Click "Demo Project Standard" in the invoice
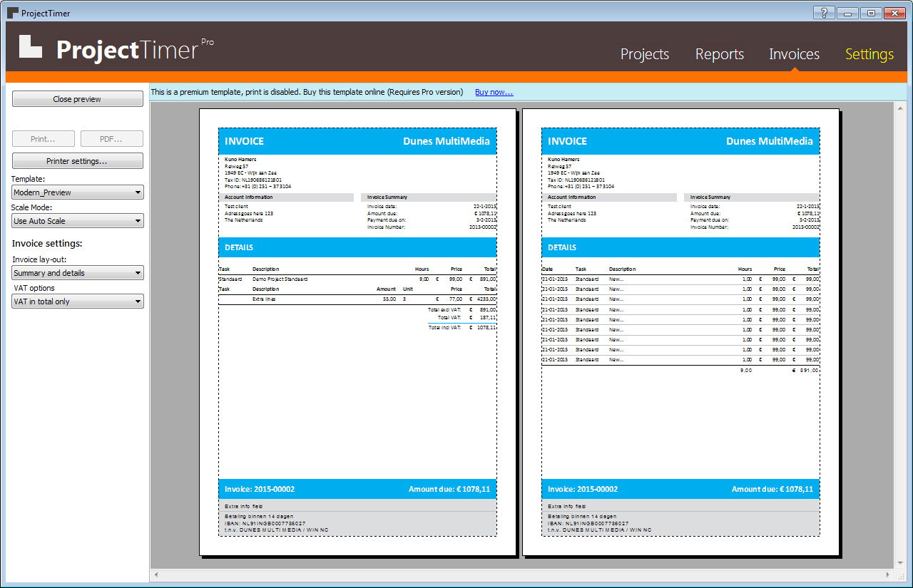Viewport: 913px width, 588px height. (x=280, y=279)
